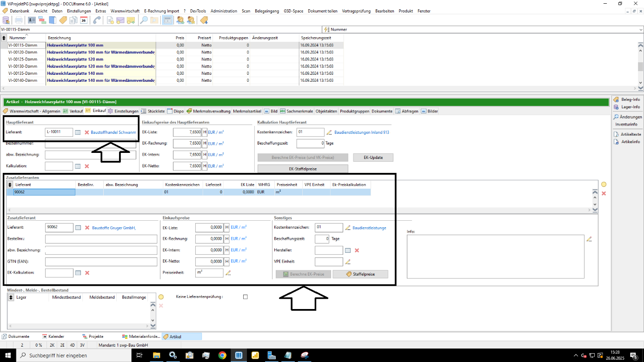644x362 pixels.
Task: Click the calendar icon showing 26
Action: click(x=84, y=20)
